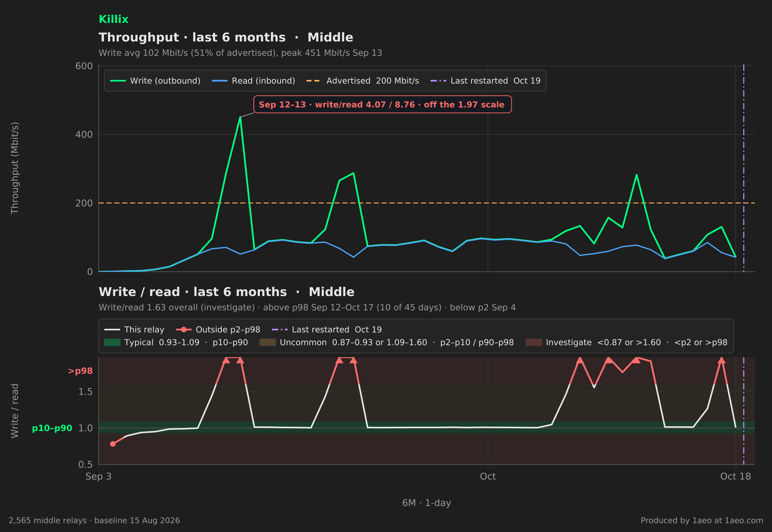Viewport: 772px width, 532px height.
Task: Click the Write / read y-axis title
Action: [x=15, y=411]
